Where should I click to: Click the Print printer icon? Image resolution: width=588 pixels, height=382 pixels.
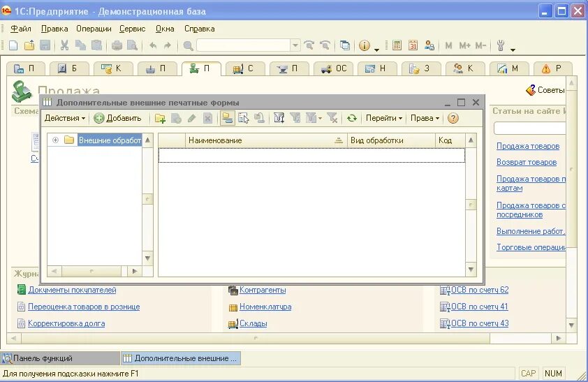point(117,45)
